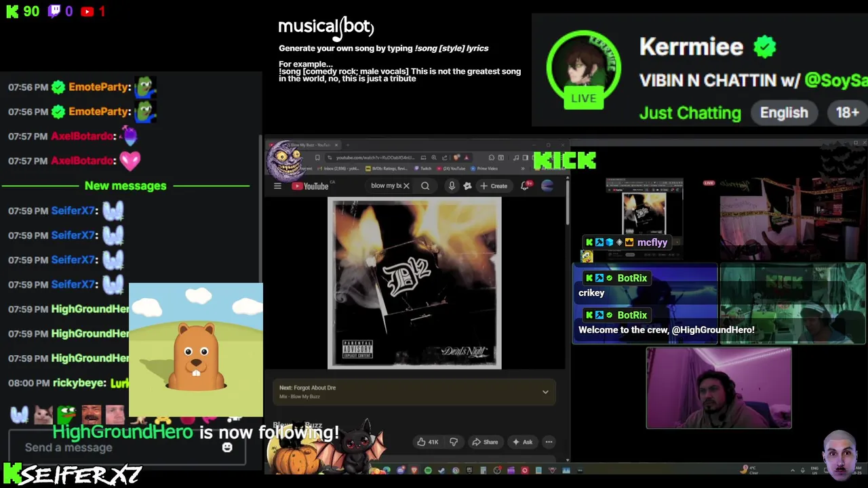Click the English language tag

784,113
